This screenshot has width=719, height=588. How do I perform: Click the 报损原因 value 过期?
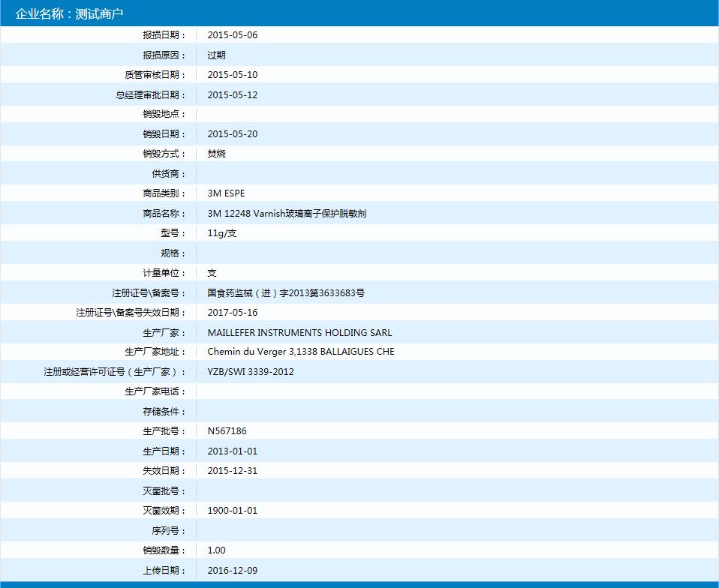[x=216, y=55]
